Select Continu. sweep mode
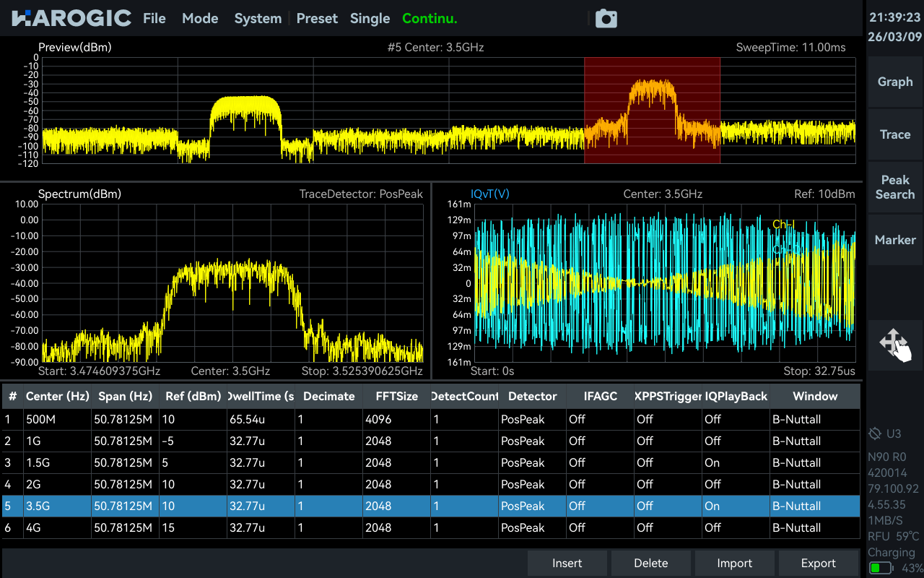This screenshot has width=924, height=578. [430, 19]
